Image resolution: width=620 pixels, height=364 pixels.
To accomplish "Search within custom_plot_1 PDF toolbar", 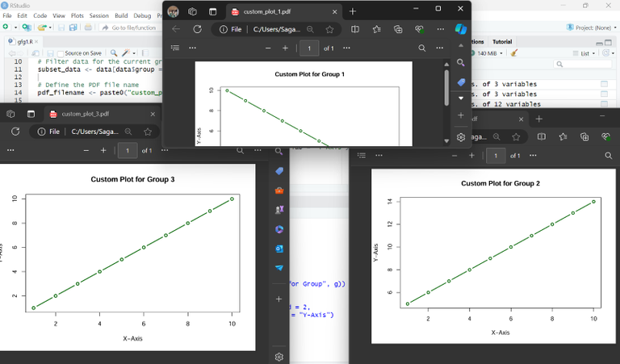I will pos(422,48).
